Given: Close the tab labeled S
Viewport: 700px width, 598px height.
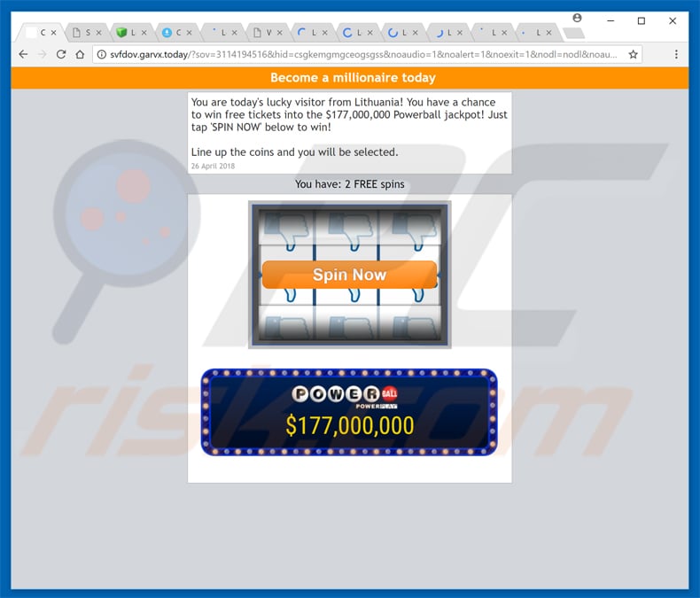Looking at the screenshot, I should point(98,33).
